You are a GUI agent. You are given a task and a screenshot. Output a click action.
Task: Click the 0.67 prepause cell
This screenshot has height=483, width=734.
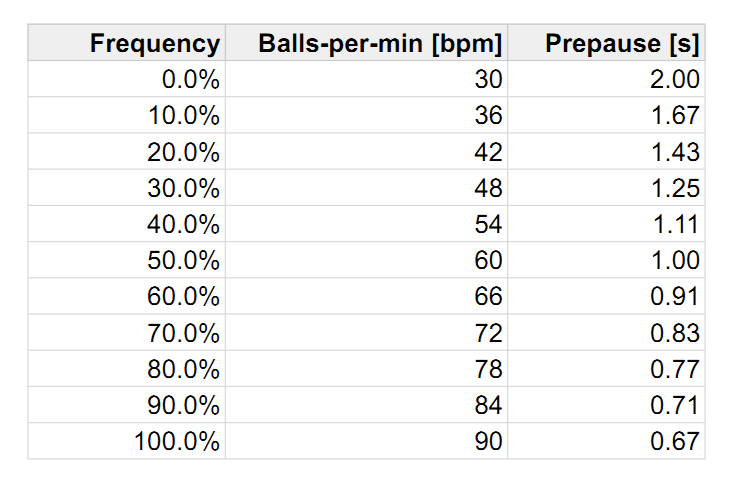coord(606,441)
